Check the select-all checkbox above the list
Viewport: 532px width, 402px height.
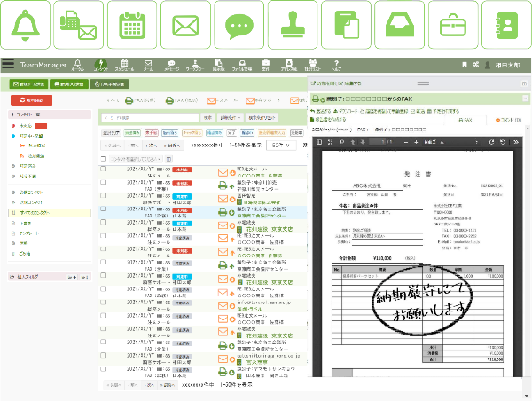pos(103,157)
